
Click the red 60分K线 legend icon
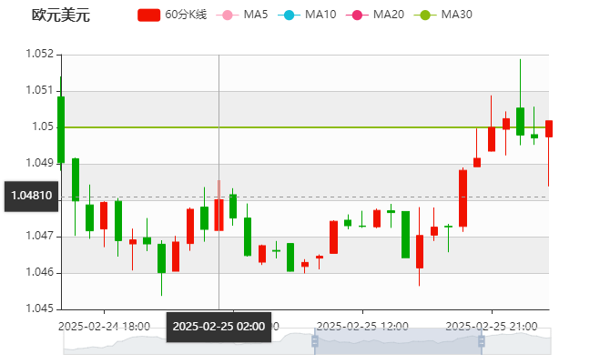tap(148, 15)
